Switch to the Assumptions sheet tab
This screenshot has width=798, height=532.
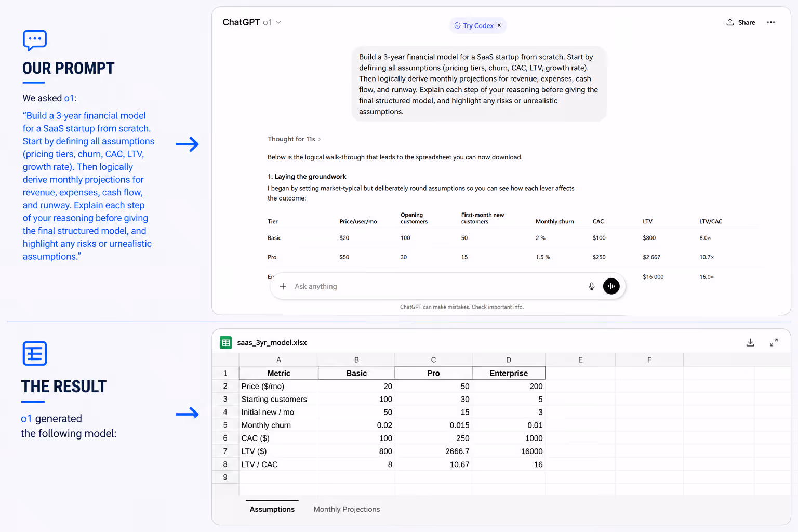coord(272,509)
